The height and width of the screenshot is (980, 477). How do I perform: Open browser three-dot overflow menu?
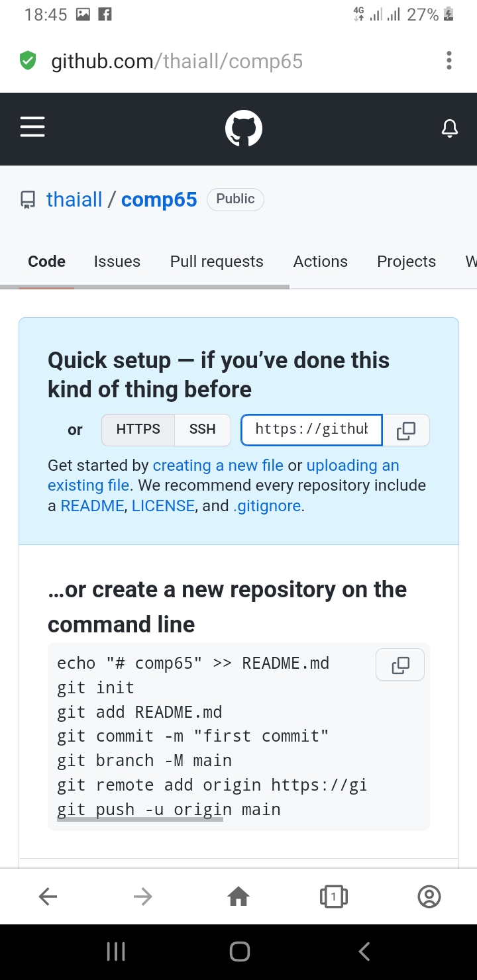(449, 61)
